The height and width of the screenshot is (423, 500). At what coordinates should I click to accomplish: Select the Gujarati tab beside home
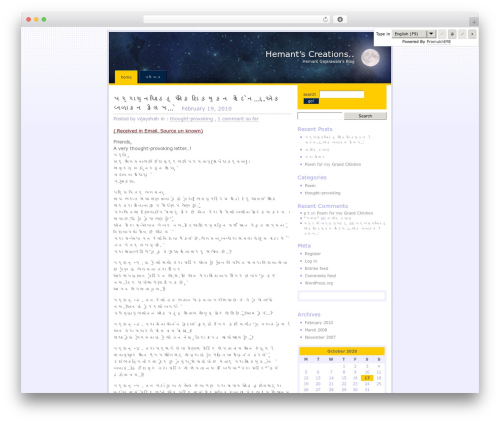pos(153,77)
